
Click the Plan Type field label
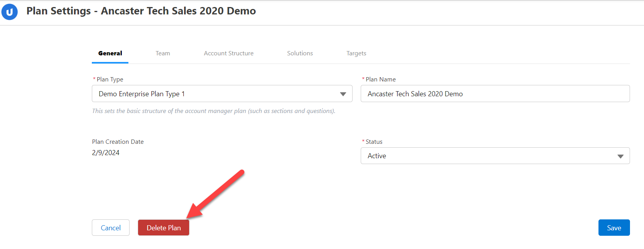click(x=110, y=79)
